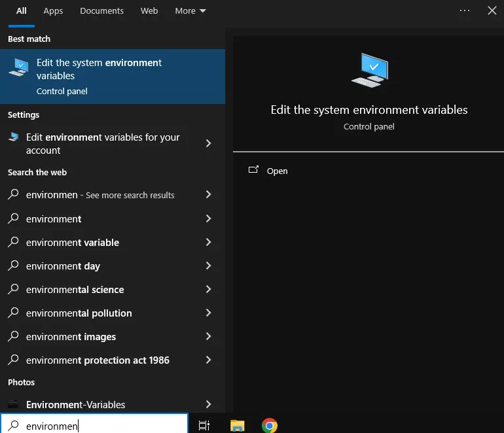Open File Explorer from the taskbar

(x=238, y=426)
